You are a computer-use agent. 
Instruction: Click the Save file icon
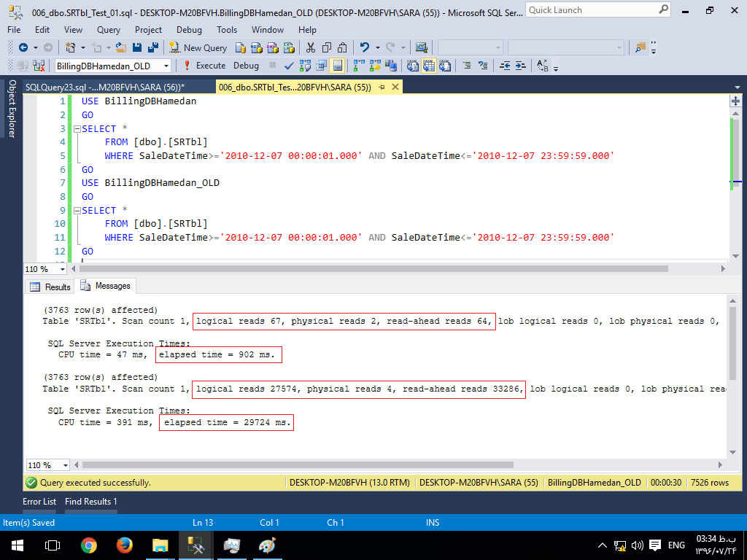[139, 47]
